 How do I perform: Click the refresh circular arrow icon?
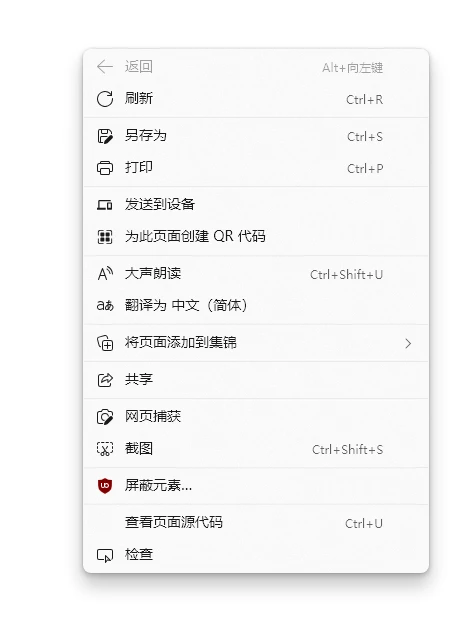coord(105,99)
